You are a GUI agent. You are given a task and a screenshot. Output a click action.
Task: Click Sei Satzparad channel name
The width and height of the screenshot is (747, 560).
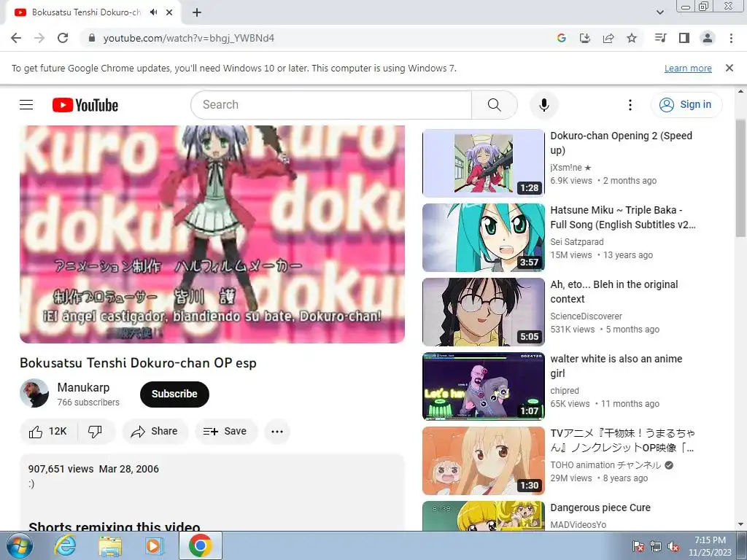click(577, 242)
